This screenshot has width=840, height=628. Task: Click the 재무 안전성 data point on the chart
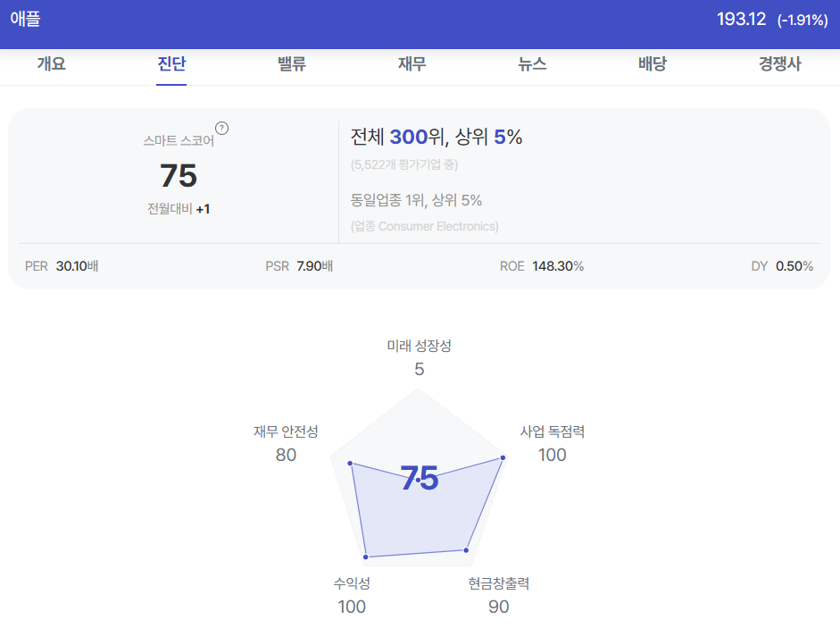click(x=350, y=464)
